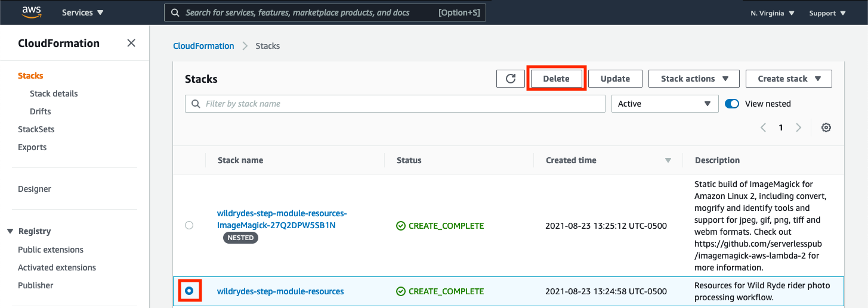Open the wildrydes-step-module-resources stack link
Viewport: 868px width, 308px height.
(280, 291)
